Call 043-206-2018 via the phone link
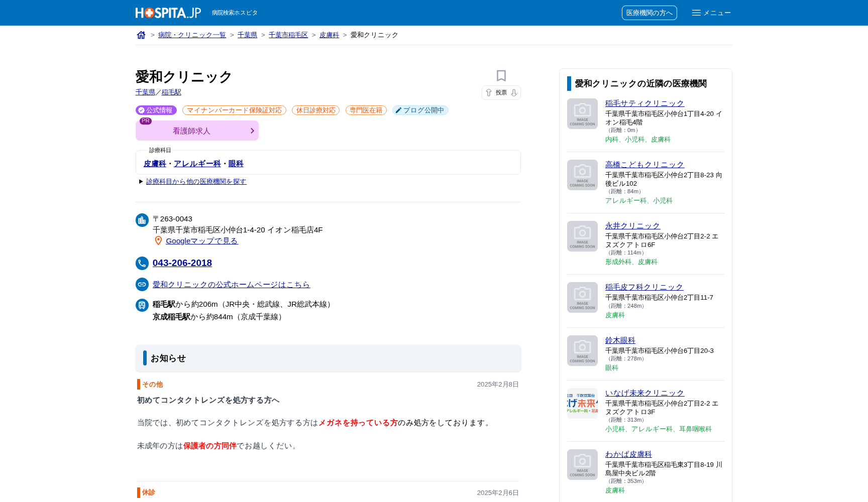 (x=182, y=263)
